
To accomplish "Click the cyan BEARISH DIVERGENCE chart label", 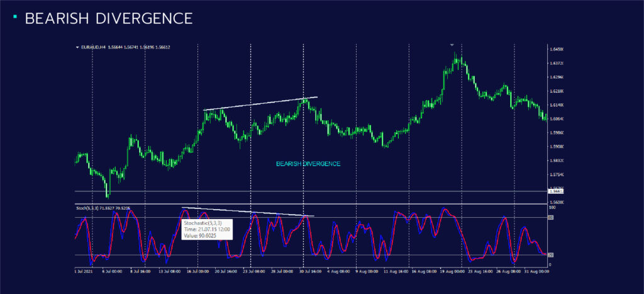I will pyautogui.click(x=308, y=164).
